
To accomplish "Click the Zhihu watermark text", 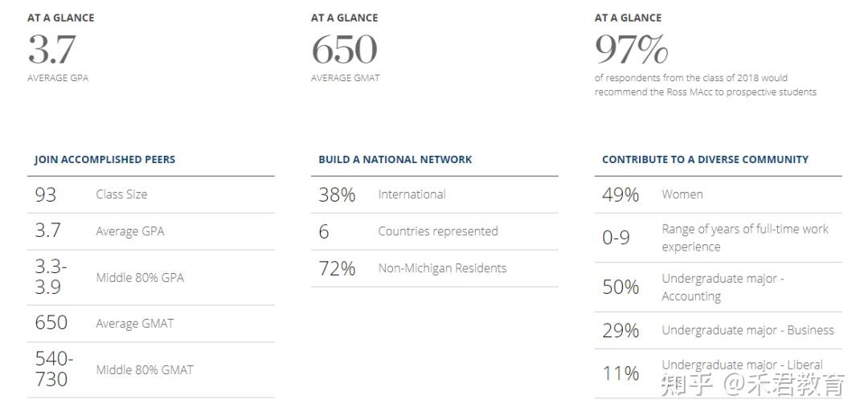I will click(x=753, y=385).
